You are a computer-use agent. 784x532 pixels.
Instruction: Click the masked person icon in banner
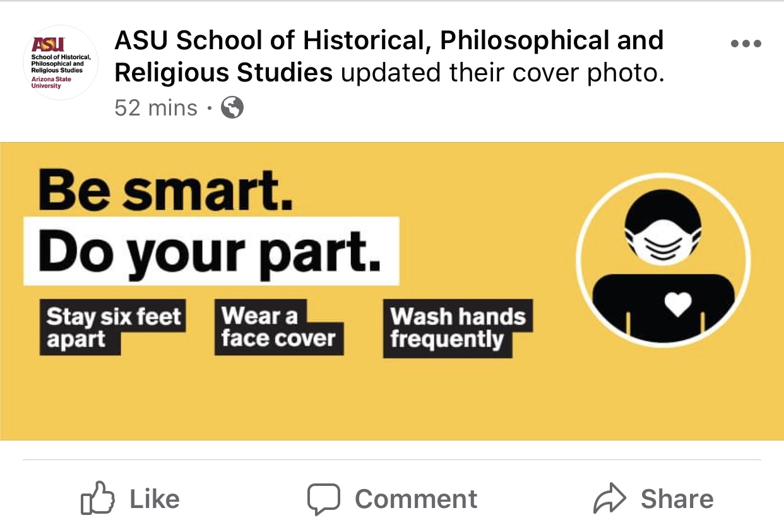[x=662, y=261]
